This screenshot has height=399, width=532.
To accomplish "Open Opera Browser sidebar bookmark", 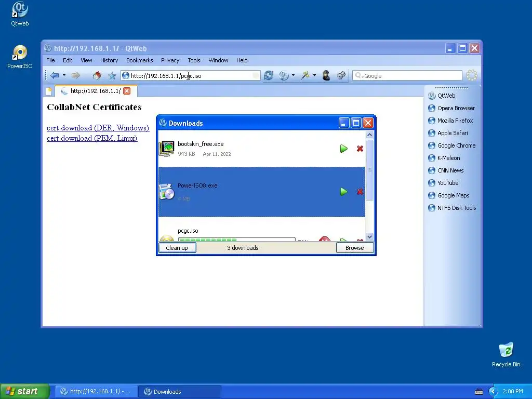I will point(451,108).
